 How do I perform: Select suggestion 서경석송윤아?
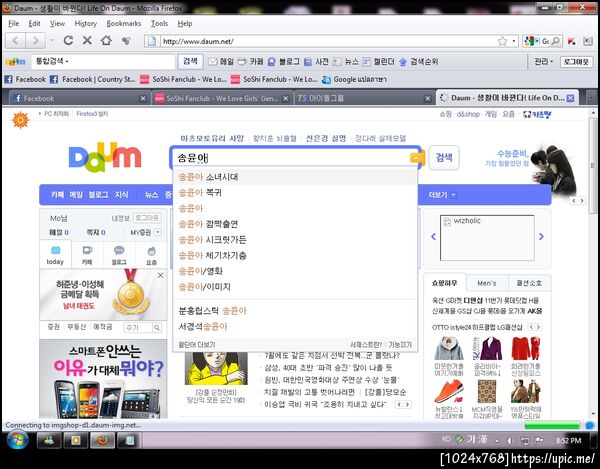pyautogui.click(x=295, y=326)
